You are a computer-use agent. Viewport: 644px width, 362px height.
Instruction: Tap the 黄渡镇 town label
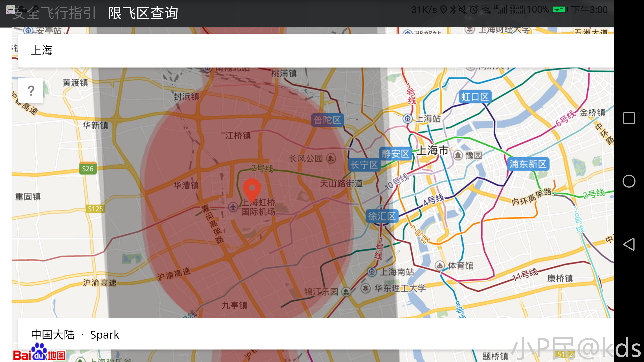[75, 82]
